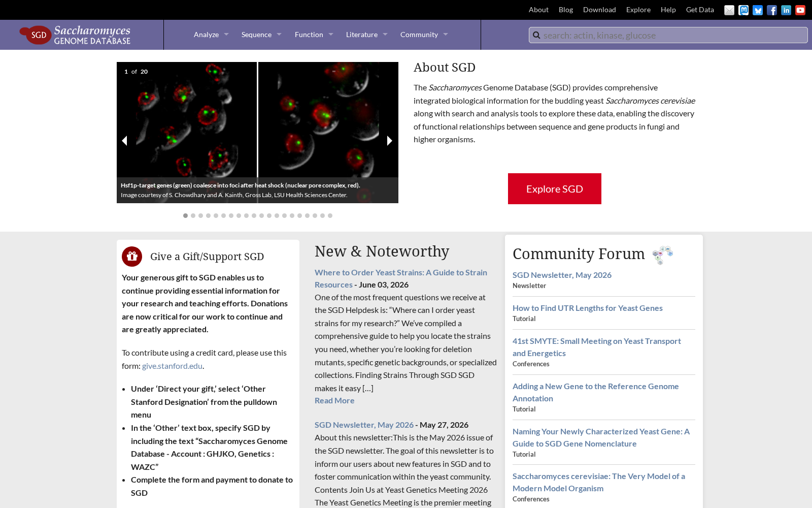Open How to Find UTR Lengths tutorial
Image resolution: width=812 pixels, height=508 pixels.
click(x=587, y=308)
